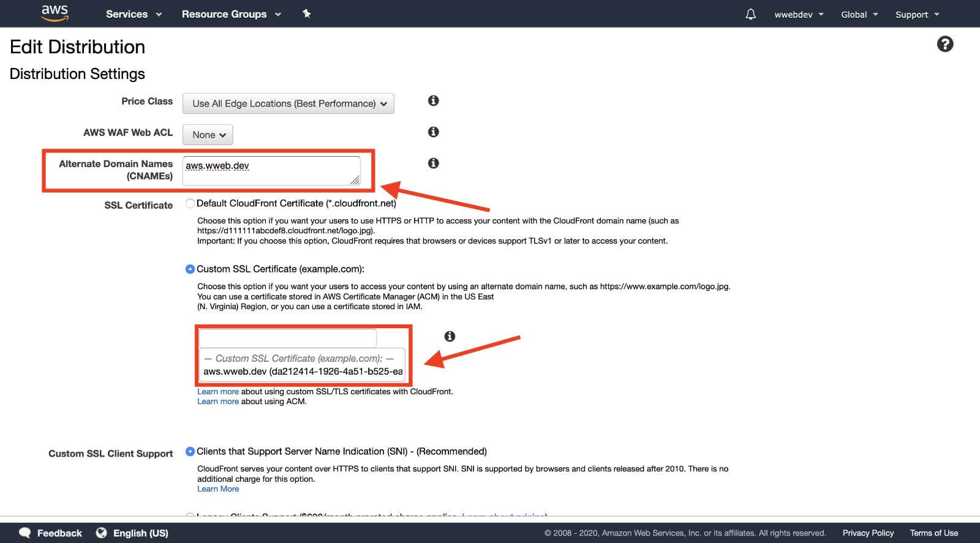The width and height of the screenshot is (980, 543).
Task: Open the Support menu
Action: pyautogui.click(x=917, y=15)
